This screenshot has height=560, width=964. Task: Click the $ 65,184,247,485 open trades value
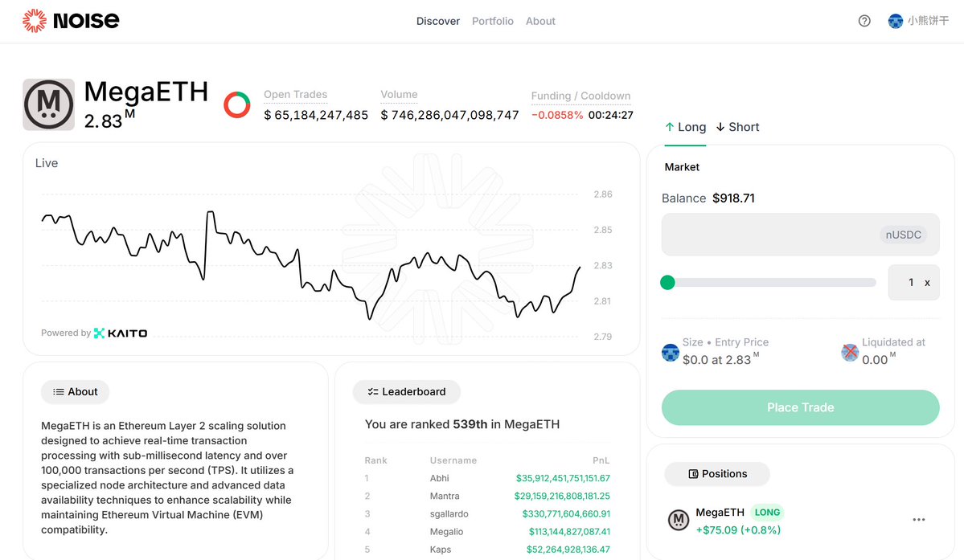[316, 115]
